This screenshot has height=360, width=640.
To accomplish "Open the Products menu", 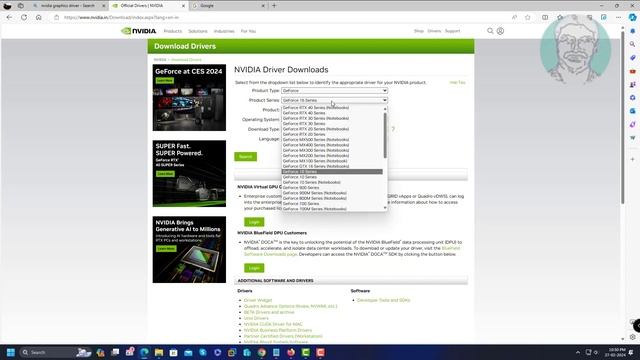I will point(173,31).
